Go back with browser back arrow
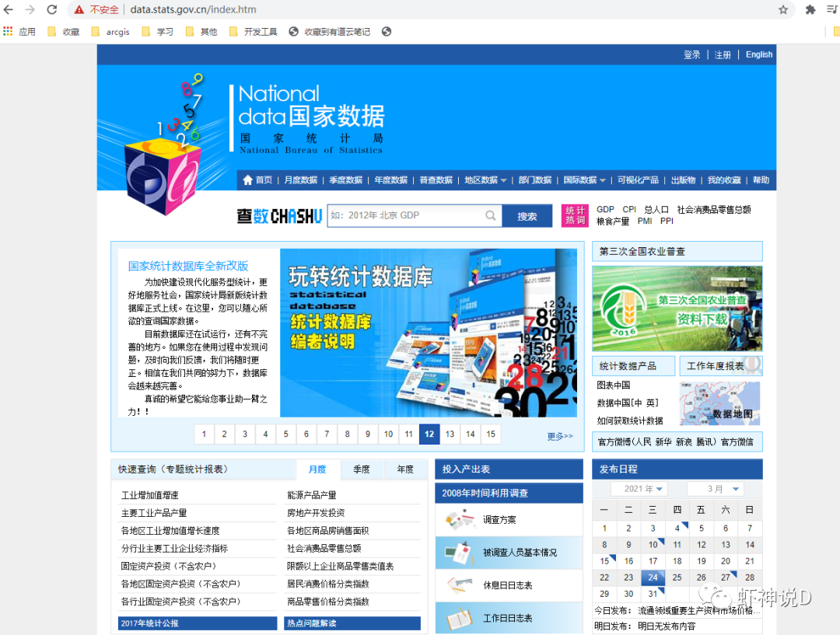The image size is (840, 635). (x=9, y=9)
